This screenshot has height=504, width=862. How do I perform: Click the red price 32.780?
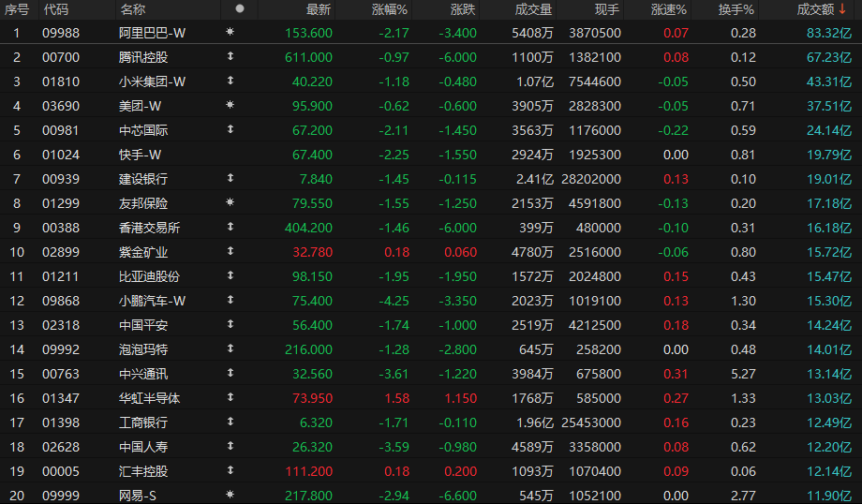(312, 252)
